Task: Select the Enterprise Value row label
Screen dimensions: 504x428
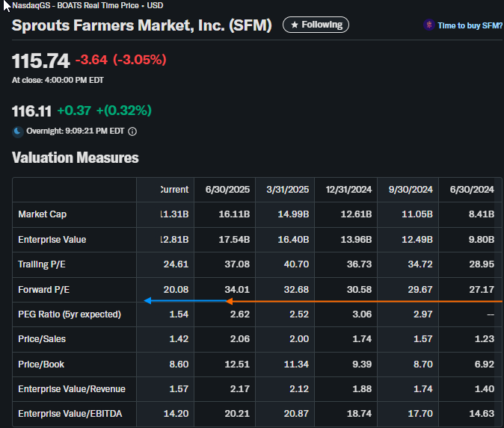Action: point(52,240)
